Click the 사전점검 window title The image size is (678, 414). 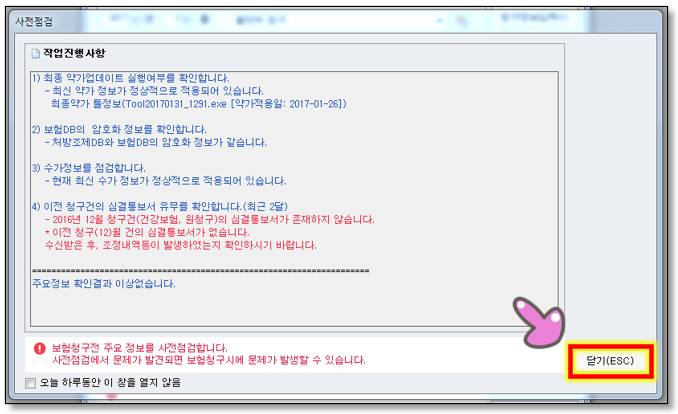34,22
